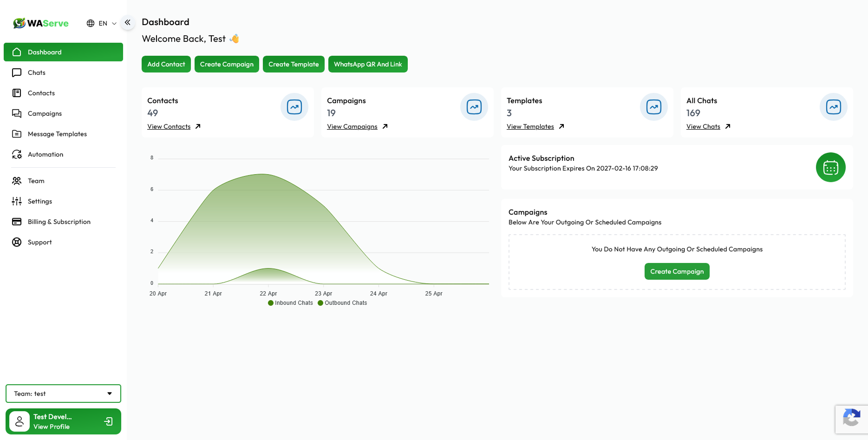Click View Profile link

tap(52, 427)
